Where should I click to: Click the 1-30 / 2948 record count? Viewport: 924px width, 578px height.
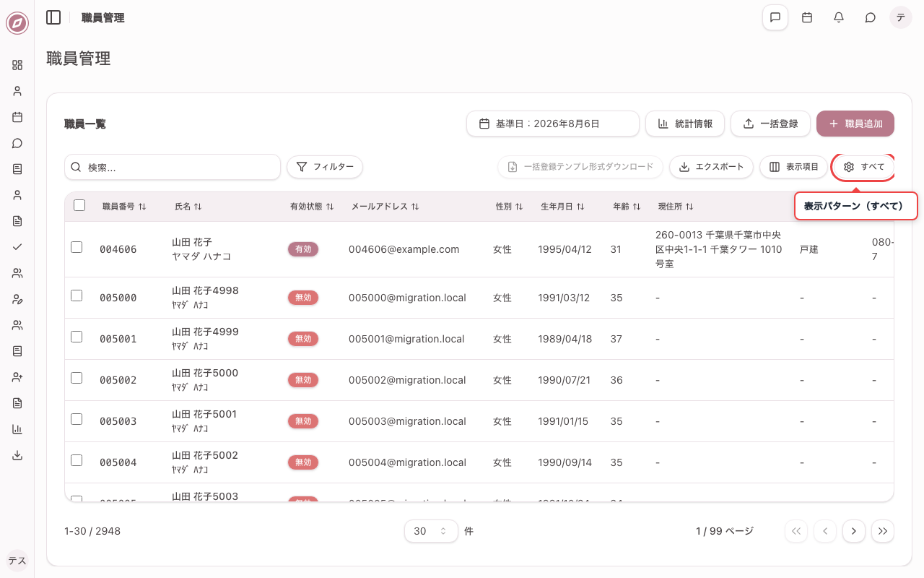pyautogui.click(x=92, y=531)
